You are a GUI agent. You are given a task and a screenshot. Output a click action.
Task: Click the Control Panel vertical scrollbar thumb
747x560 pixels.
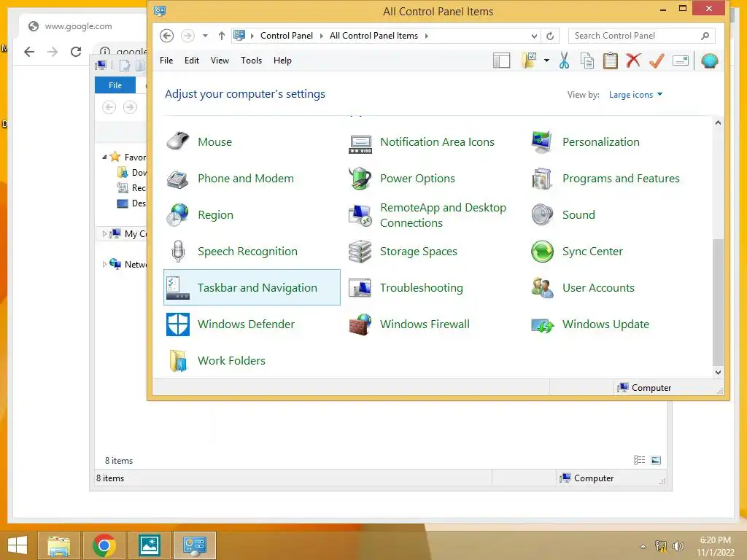[718, 301]
